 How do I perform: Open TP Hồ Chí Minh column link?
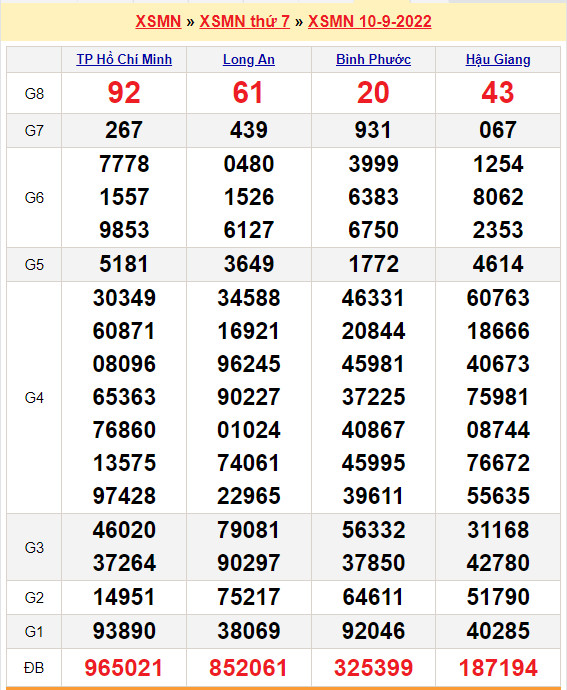click(x=124, y=59)
